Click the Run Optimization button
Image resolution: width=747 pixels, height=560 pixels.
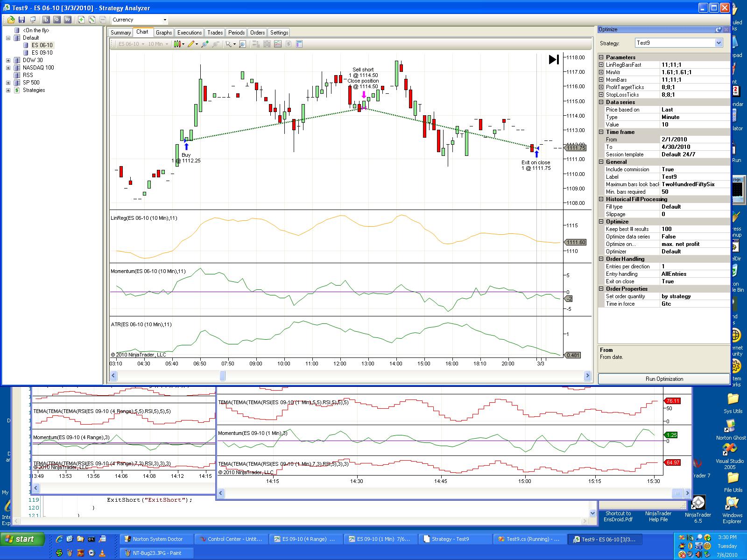pyautogui.click(x=664, y=379)
